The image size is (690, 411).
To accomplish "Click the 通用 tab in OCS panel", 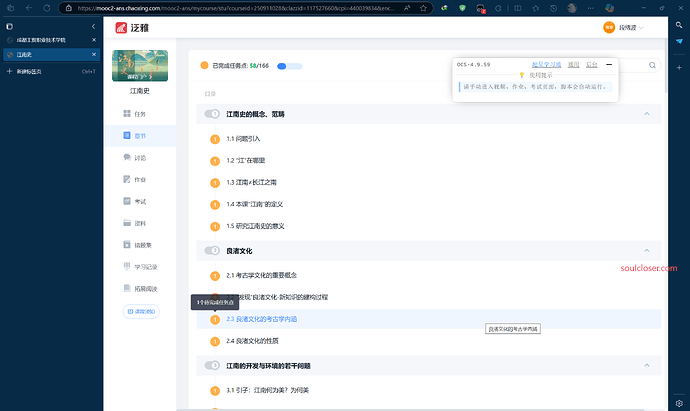I will [573, 65].
